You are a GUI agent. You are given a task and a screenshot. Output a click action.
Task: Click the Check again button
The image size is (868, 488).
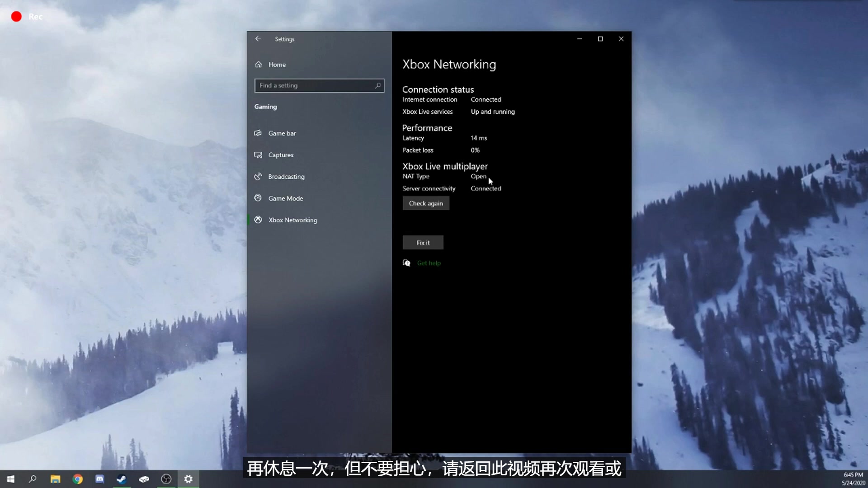[426, 203]
